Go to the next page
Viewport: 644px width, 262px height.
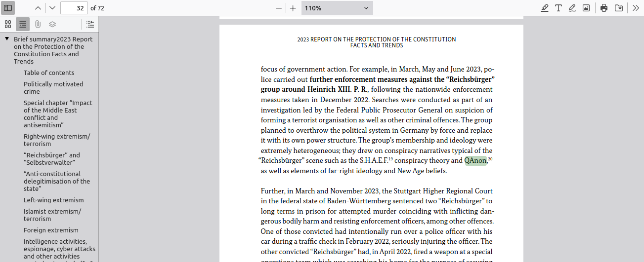tap(52, 8)
